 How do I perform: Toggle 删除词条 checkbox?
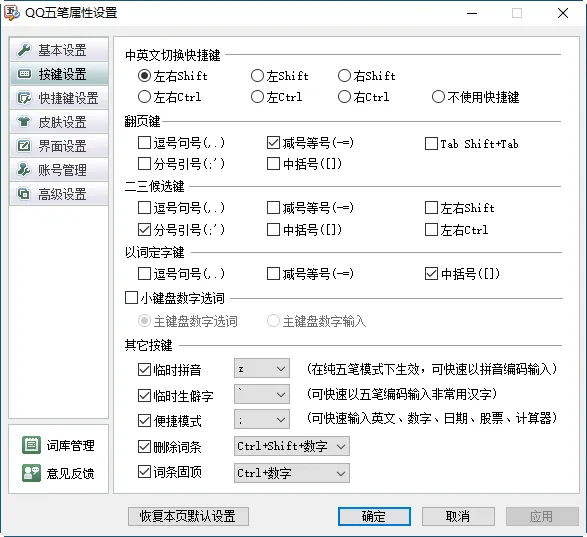tap(145, 446)
